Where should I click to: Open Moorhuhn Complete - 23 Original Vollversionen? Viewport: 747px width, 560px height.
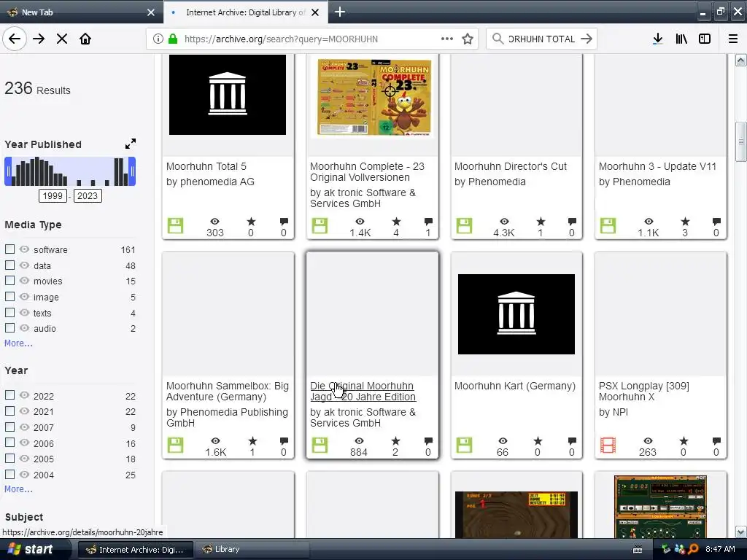click(367, 172)
